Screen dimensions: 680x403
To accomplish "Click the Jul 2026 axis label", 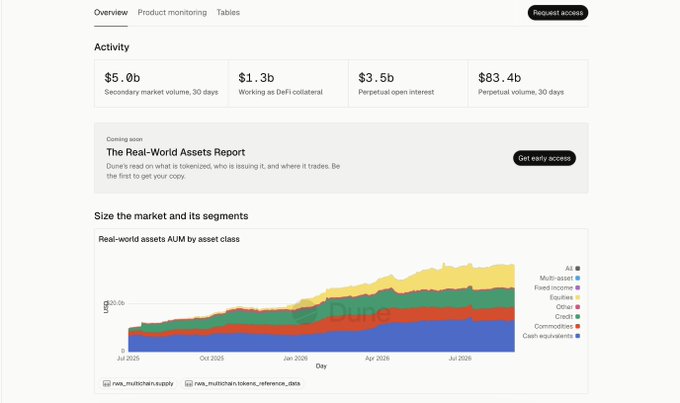I will coord(460,358).
